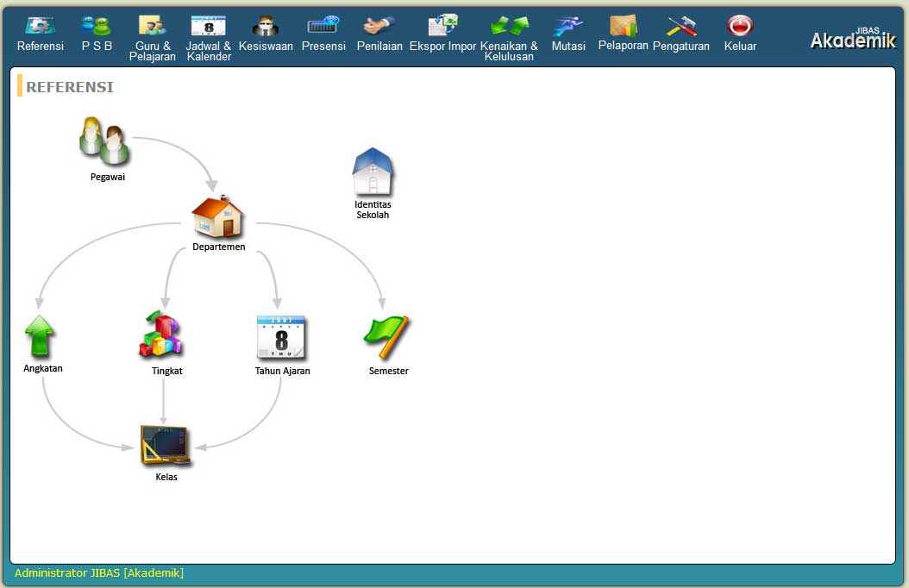Open the Mutasi menu
The height and width of the screenshot is (588, 909).
click(568, 33)
